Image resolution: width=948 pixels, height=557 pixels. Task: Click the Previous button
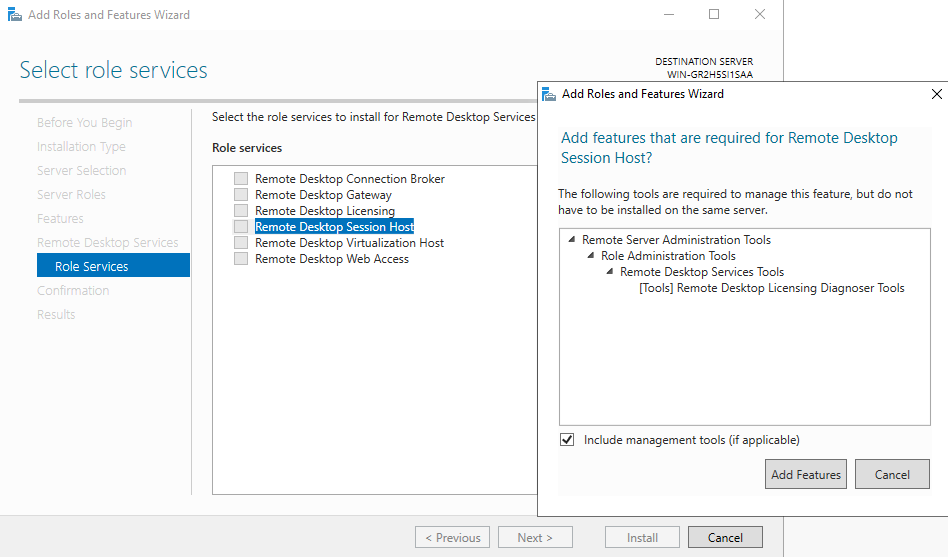click(452, 537)
